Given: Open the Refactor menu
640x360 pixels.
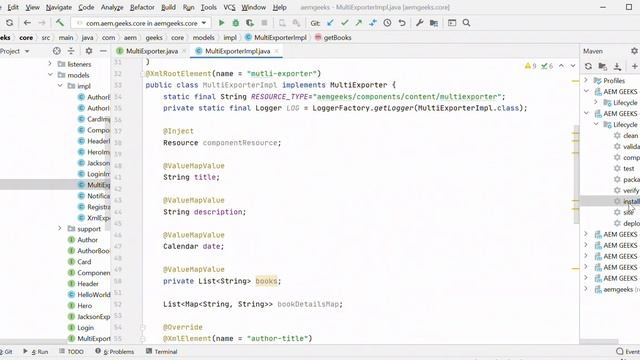Looking at the screenshot, I should pos(142,7).
